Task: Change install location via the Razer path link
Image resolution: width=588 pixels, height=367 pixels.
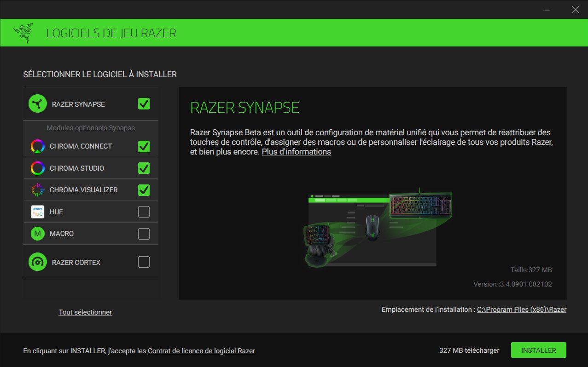Action: coord(522,309)
